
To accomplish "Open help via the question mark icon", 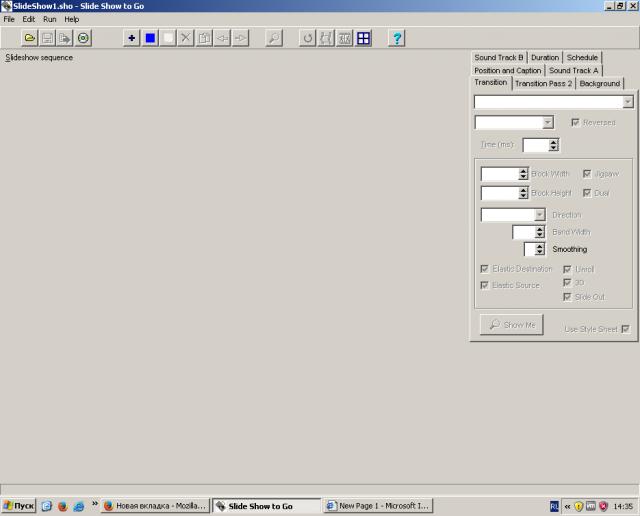I will coord(397,38).
